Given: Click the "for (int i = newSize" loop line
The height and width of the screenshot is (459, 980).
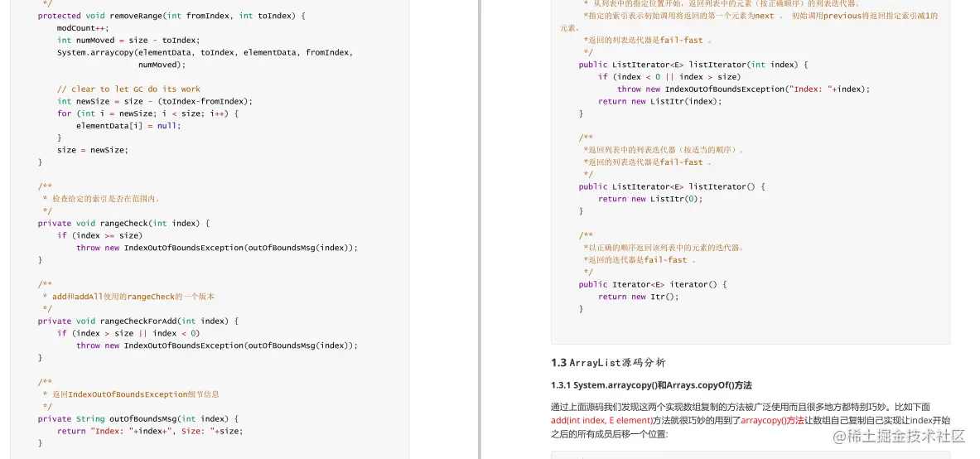Looking at the screenshot, I should point(147,114).
